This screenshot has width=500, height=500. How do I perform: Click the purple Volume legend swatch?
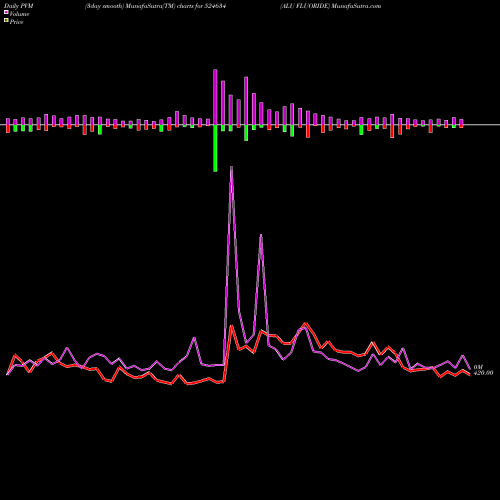click(6, 12)
